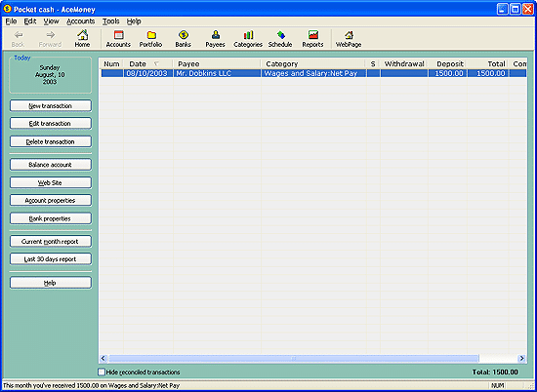Open the Payees toolbar icon
Image resolution: width=537 pixels, height=392 pixels.
point(216,35)
